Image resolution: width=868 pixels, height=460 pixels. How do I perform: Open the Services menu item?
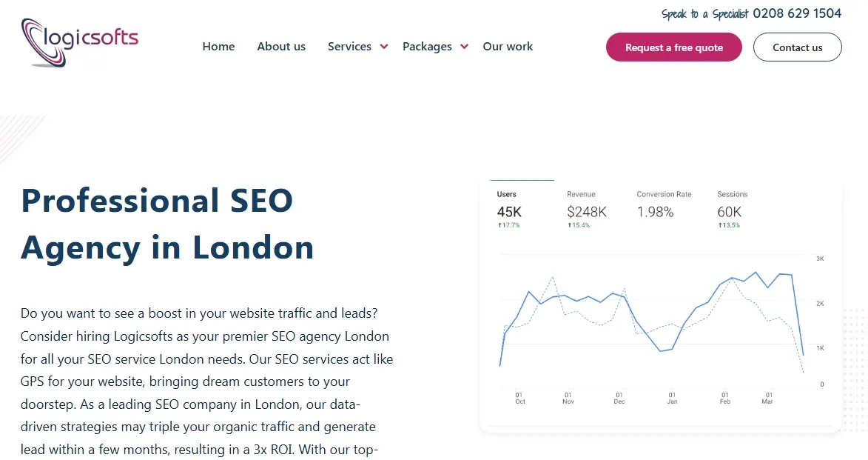(x=349, y=47)
